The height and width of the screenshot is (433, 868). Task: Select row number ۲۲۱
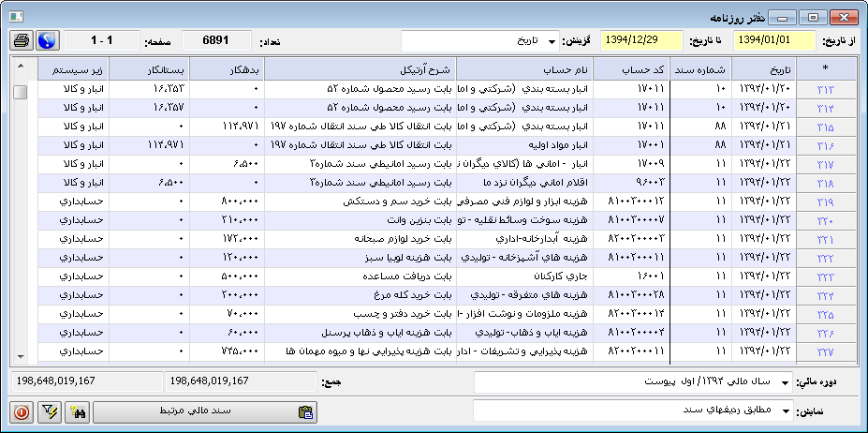pos(825,240)
